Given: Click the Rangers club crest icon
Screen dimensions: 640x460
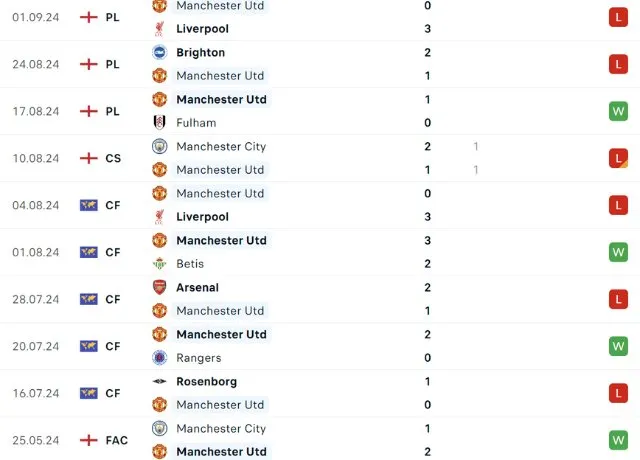Looking at the screenshot, I should point(159,358).
